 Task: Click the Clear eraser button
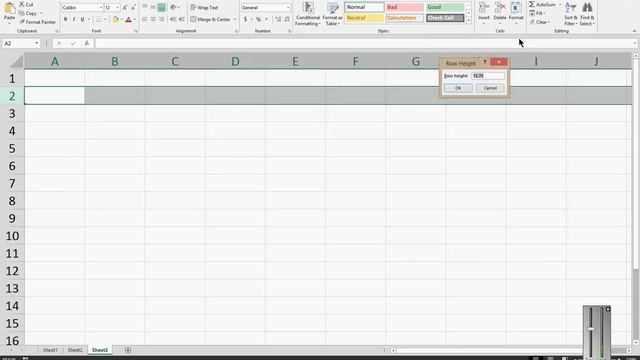tap(539, 22)
